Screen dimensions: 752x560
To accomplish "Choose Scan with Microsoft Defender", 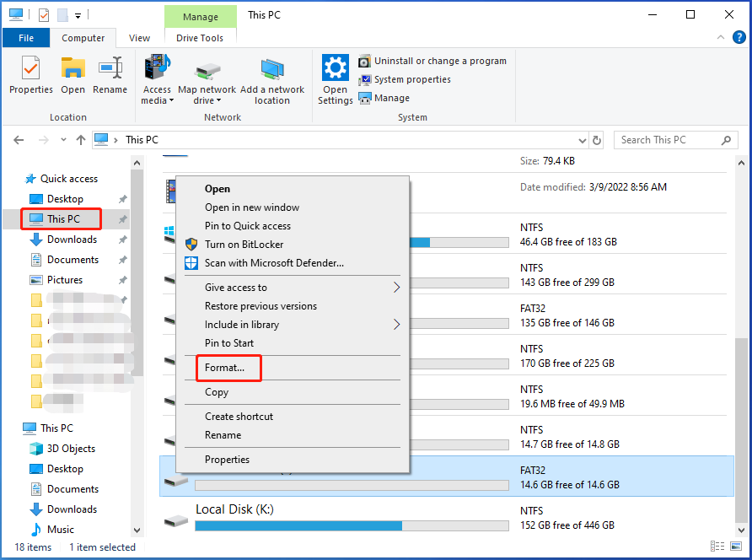I will (x=293, y=263).
